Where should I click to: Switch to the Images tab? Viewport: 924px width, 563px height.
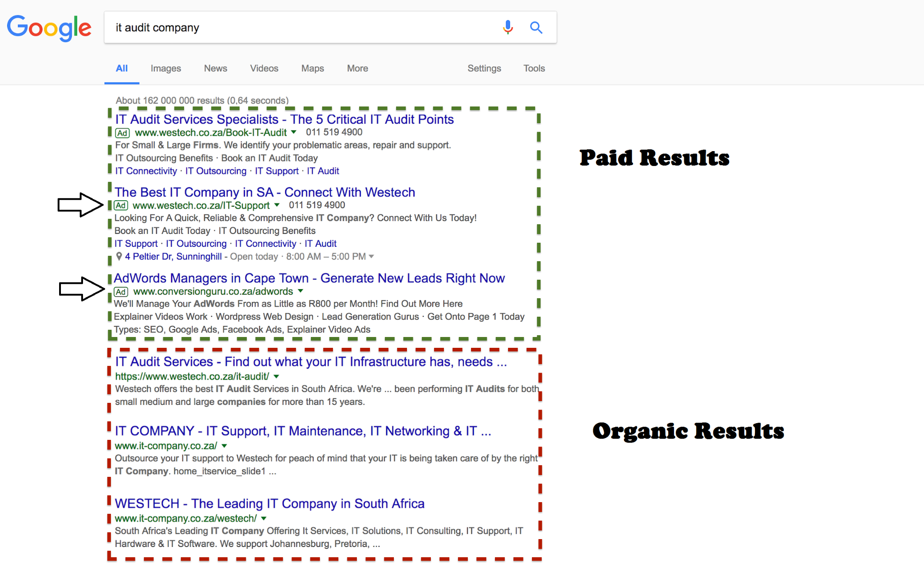click(x=165, y=68)
